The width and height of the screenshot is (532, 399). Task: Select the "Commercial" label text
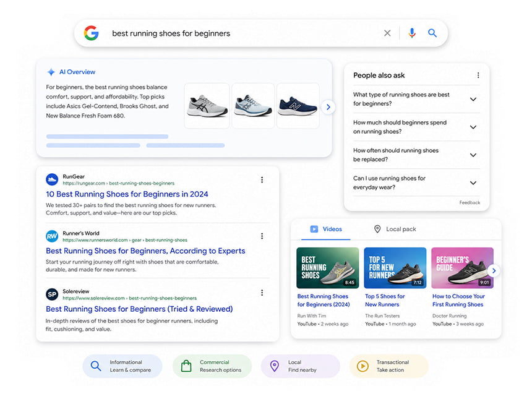pyautogui.click(x=215, y=363)
